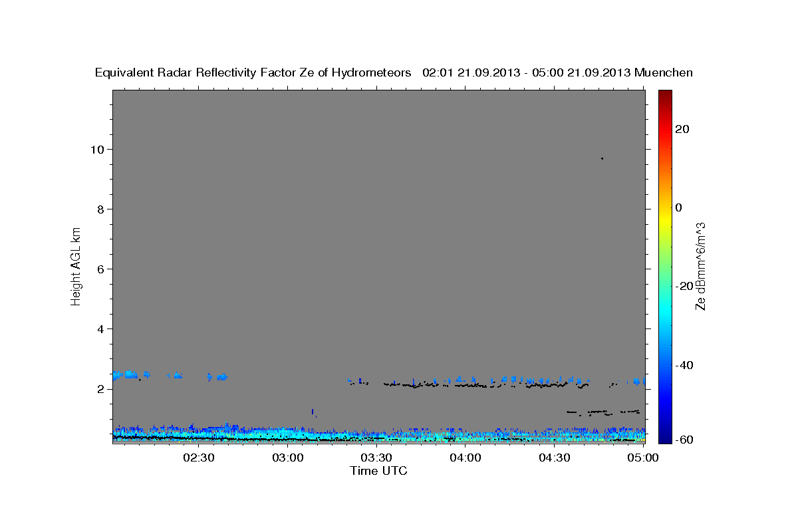Click the 04:00 time tick label

click(x=465, y=458)
